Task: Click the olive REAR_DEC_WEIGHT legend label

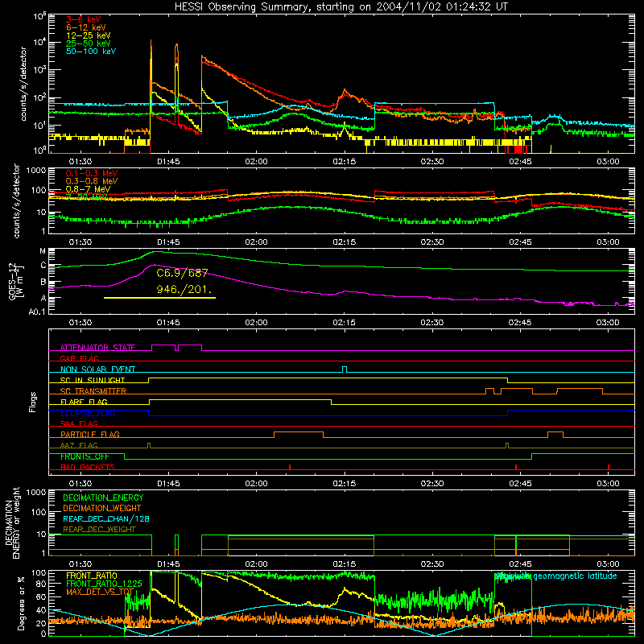Action: (99, 530)
